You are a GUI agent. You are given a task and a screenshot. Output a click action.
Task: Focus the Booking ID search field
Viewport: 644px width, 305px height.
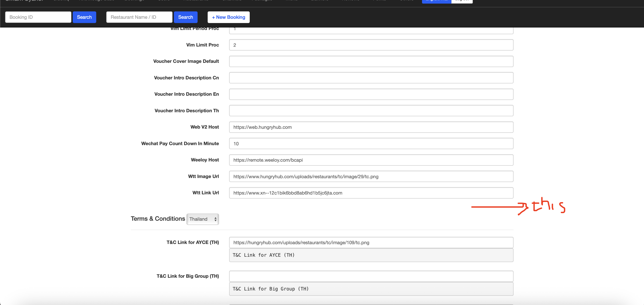click(38, 17)
